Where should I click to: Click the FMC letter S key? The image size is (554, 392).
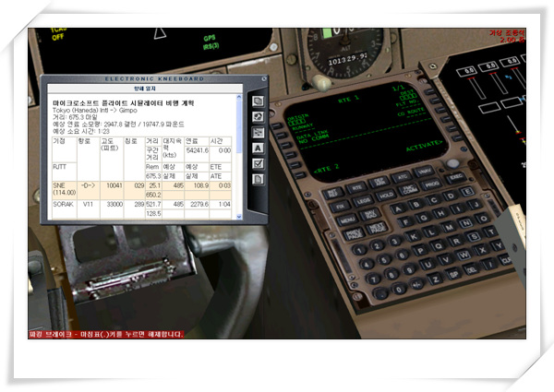[x=474, y=236]
